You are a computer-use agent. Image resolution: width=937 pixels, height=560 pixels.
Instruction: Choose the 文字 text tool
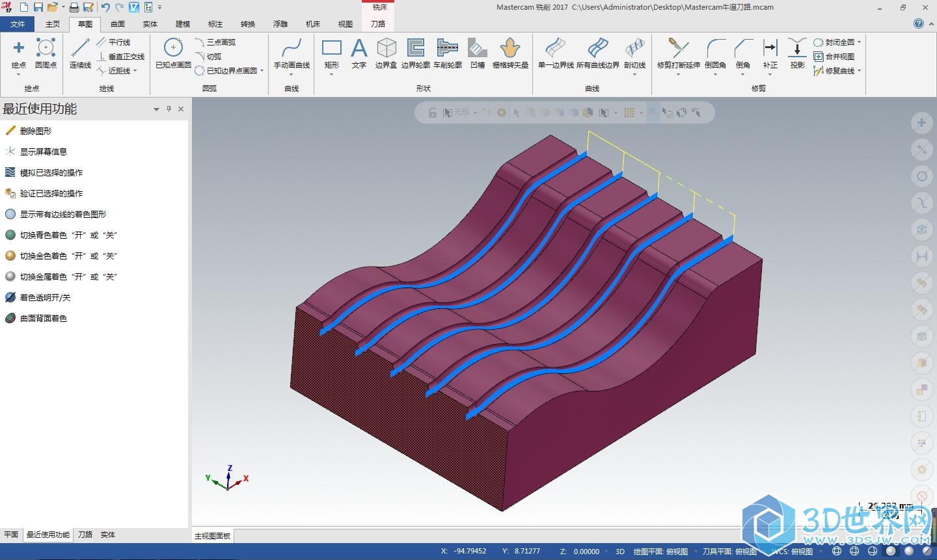(359, 52)
